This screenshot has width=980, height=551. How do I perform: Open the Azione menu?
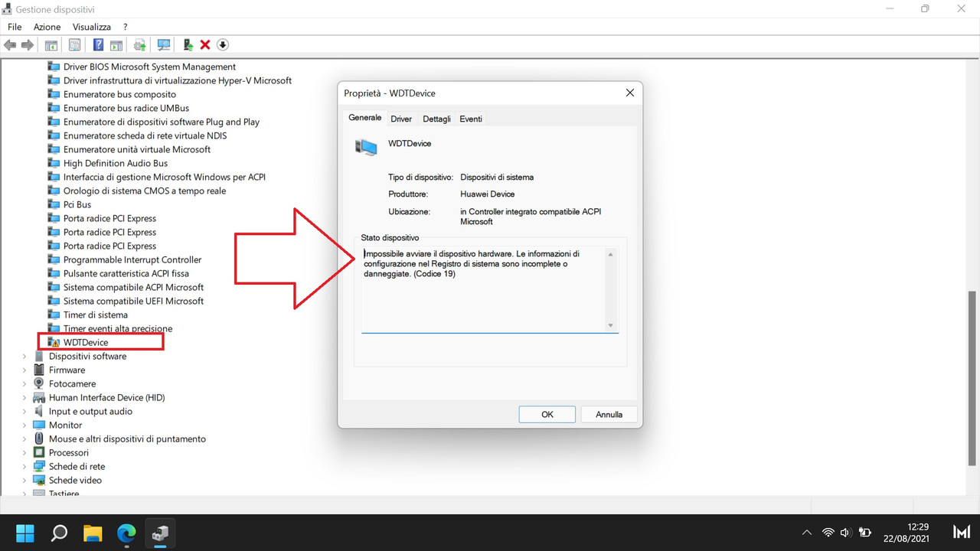[47, 27]
